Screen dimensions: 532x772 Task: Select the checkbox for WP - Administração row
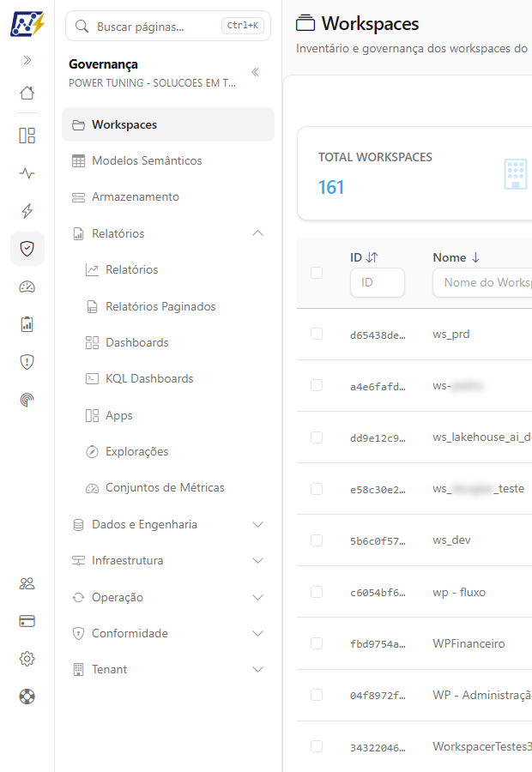tap(317, 695)
